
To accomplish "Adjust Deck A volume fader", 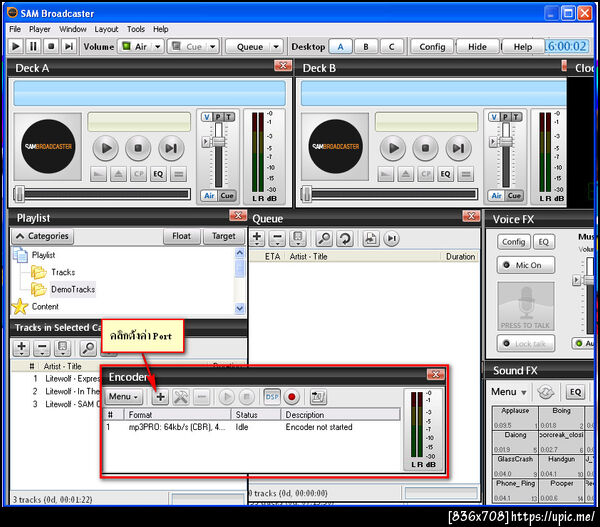I will (x=218, y=140).
